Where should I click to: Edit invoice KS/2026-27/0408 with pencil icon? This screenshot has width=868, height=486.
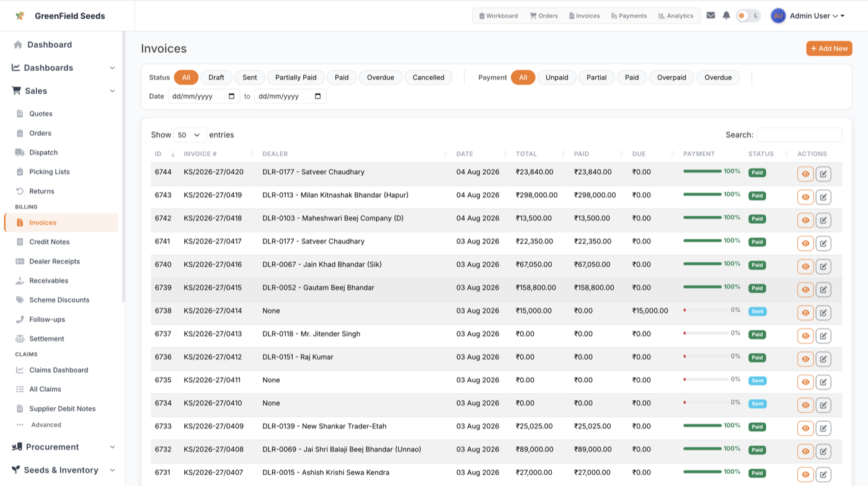(823, 451)
